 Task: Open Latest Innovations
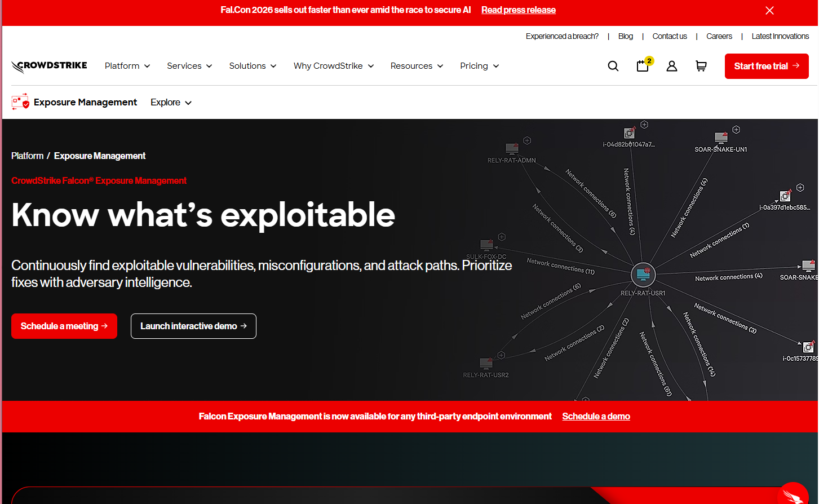click(x=780, y=36)
